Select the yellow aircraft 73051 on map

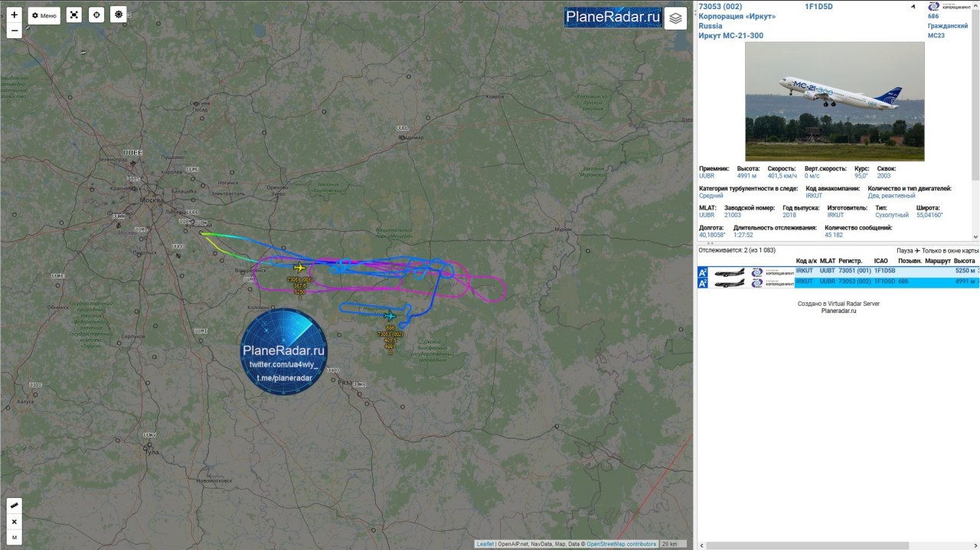(299, 267)
